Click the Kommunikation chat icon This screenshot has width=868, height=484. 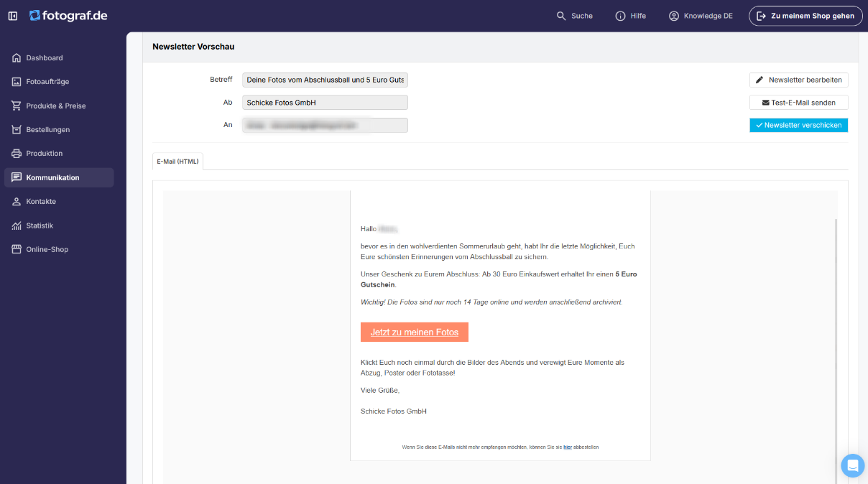pyautogui.click(x=17, y=177)
